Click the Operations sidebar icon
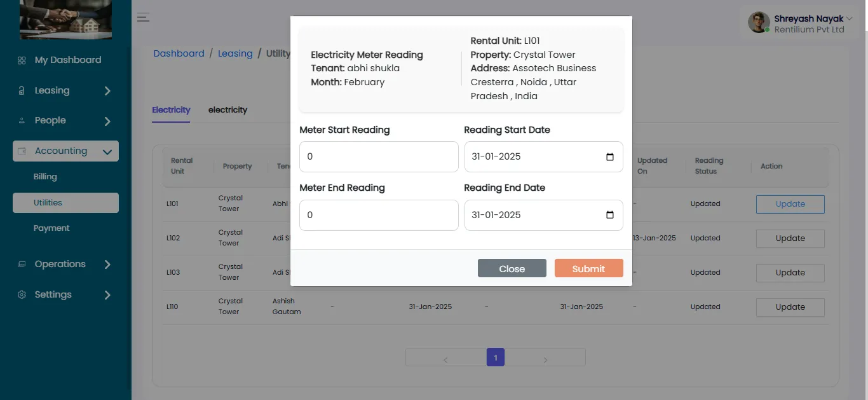This screenshot has height=400, width=868. 22,265
